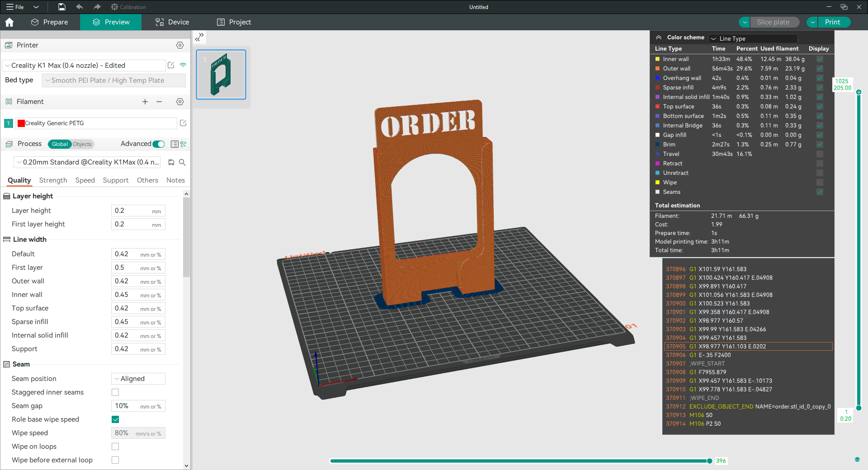Open the Device tab
The image size is (868, 470).
[x=171, y=22]
